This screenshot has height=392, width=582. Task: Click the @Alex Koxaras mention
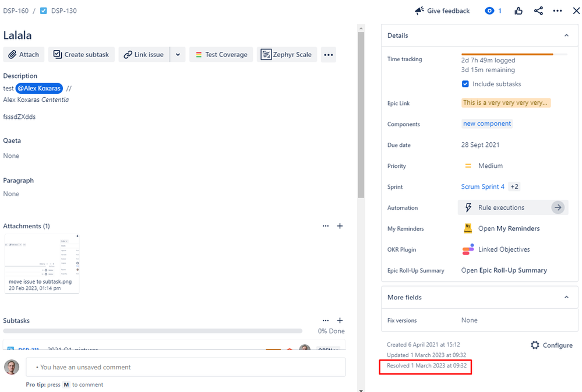[x=39, y=89]
